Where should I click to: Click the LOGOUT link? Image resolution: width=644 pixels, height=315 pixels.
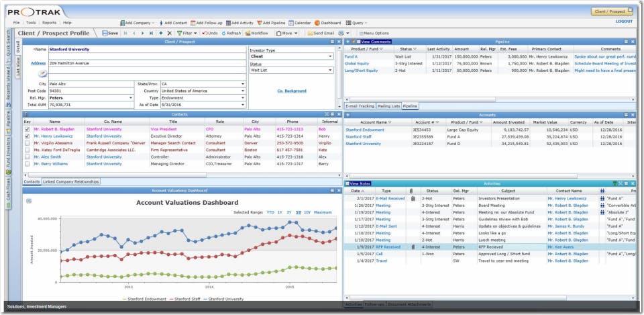(x=624, y=21)
